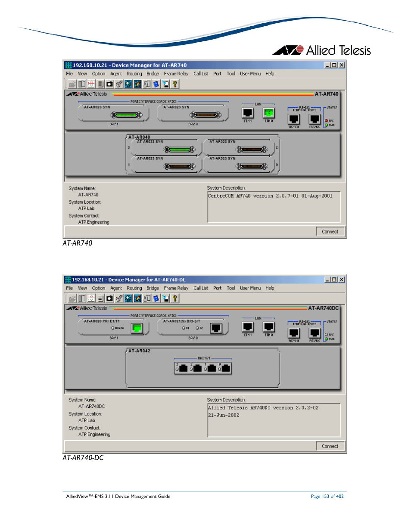
Task: Select the ETH 1 LAN port on the AT-AR740 device
Action: [x=248, y=113]
